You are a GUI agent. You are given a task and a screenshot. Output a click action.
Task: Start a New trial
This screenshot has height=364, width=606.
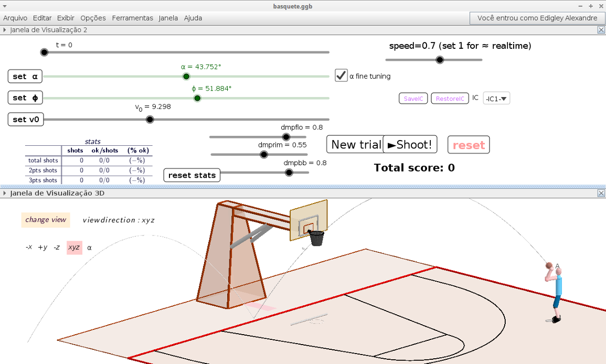355,144
